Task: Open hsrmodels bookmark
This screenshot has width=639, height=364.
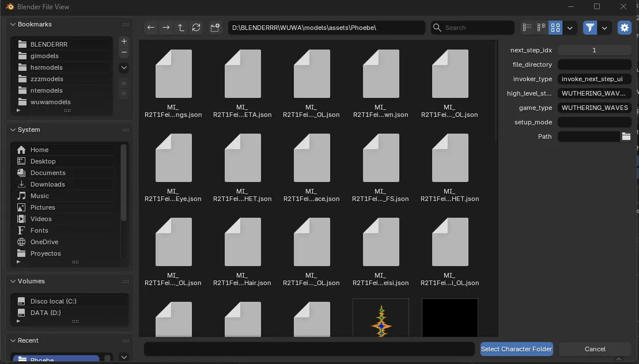Action: tap(62, 67)
